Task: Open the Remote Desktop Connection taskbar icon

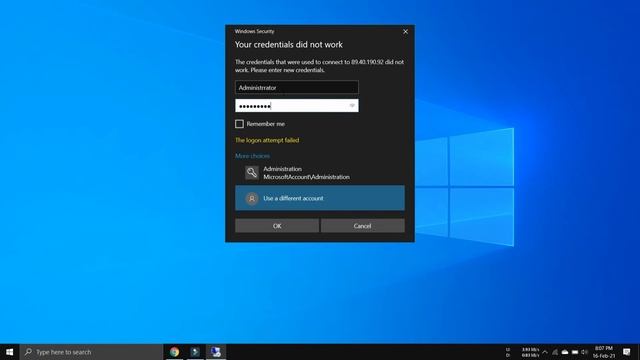Action: (216, 352)
